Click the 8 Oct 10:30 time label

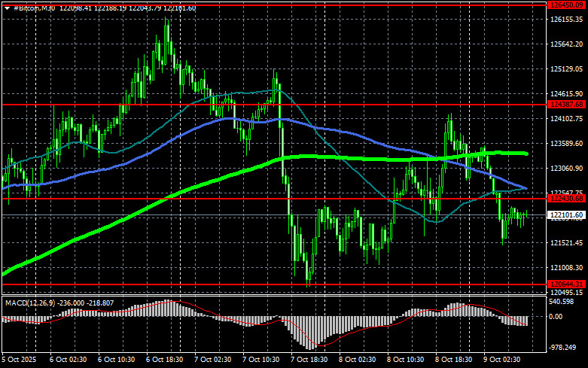[405, 360]
